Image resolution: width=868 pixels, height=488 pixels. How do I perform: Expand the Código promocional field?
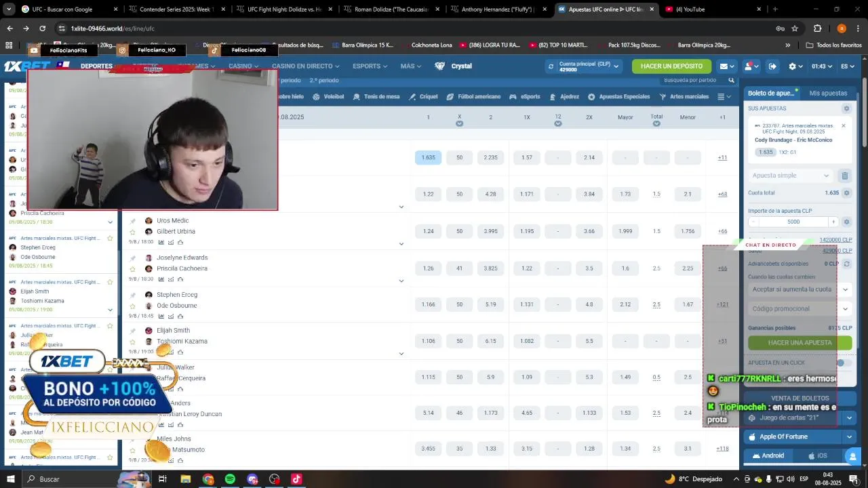(x=800, y=309)
